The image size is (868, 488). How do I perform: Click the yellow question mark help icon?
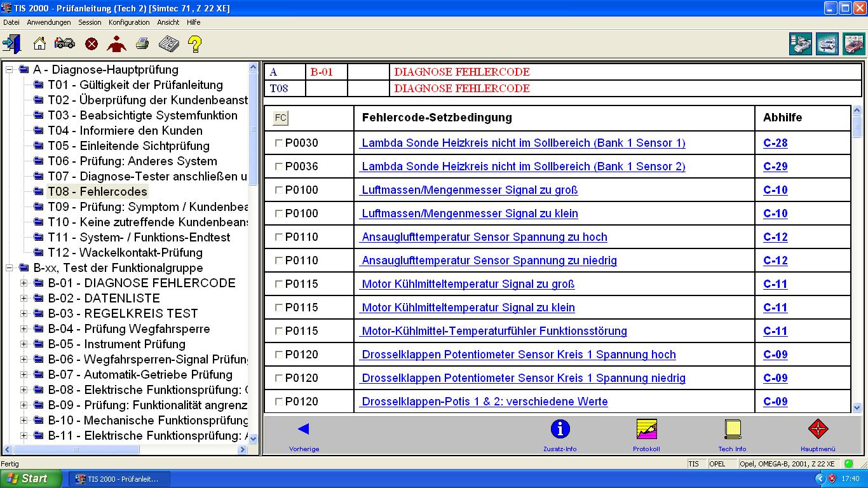point(194,44)
